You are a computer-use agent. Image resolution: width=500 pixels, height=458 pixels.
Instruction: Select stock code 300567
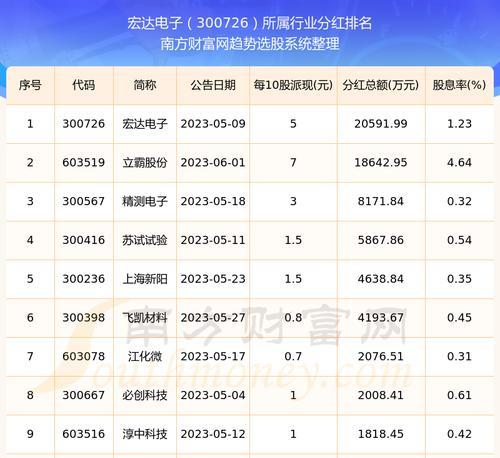tap(84, 201)
